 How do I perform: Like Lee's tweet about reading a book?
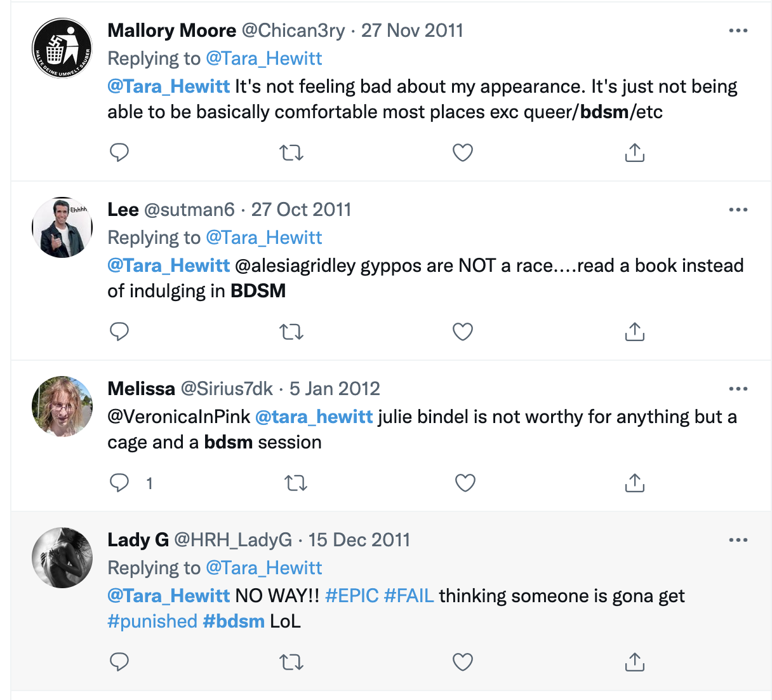462,332
